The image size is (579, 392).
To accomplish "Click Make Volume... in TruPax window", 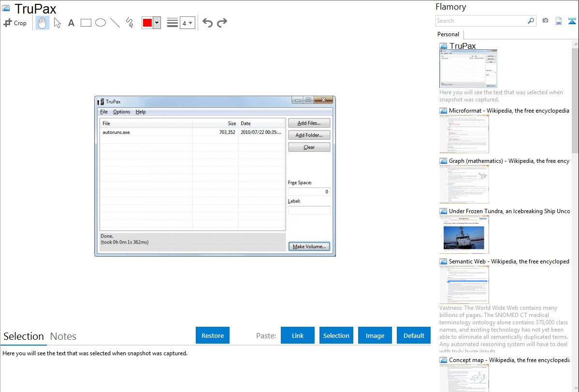I will 309,247.
